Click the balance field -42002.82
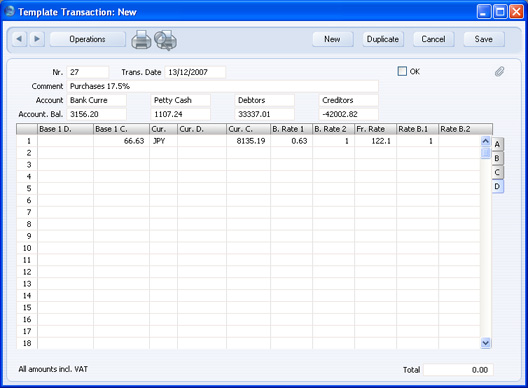This screenshot has width=528, height=388. (349, 114)
